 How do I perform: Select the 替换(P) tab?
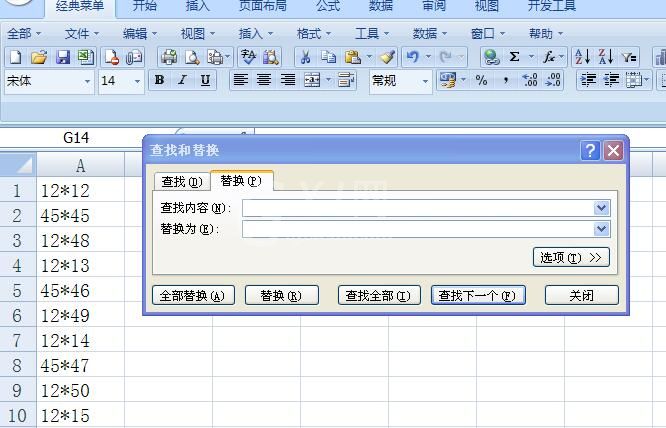click(241, 181)
